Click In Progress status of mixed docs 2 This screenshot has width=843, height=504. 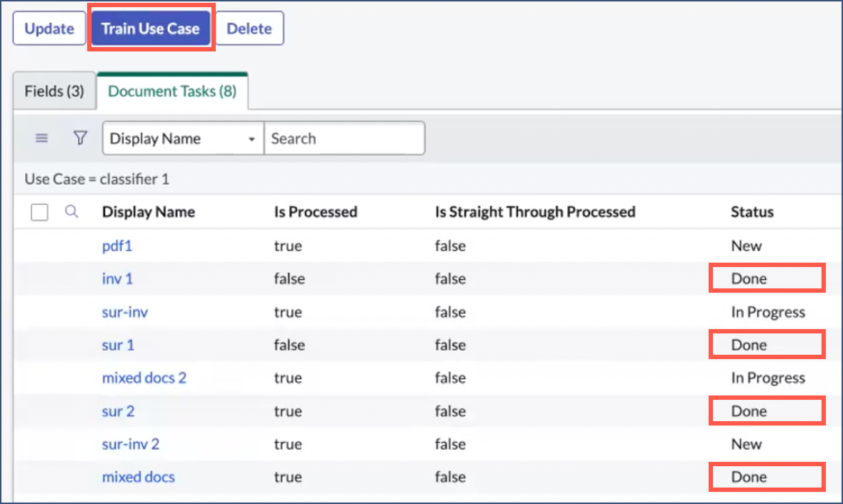768,378
